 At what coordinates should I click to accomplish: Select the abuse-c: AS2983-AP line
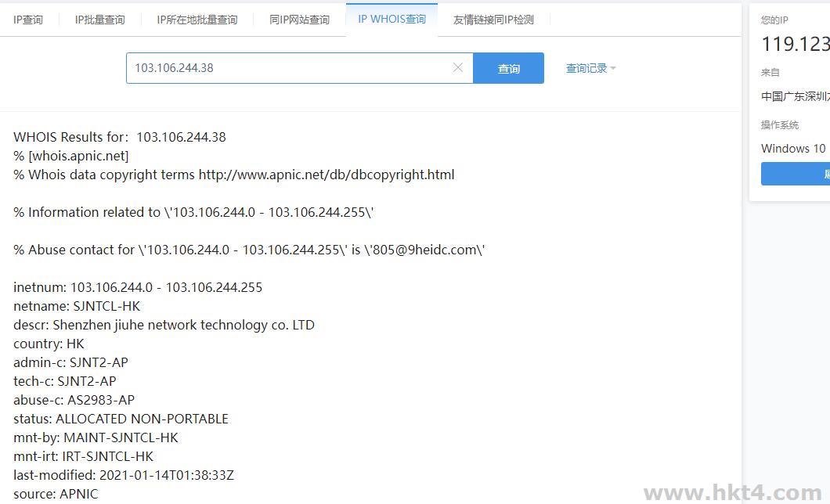74,400
